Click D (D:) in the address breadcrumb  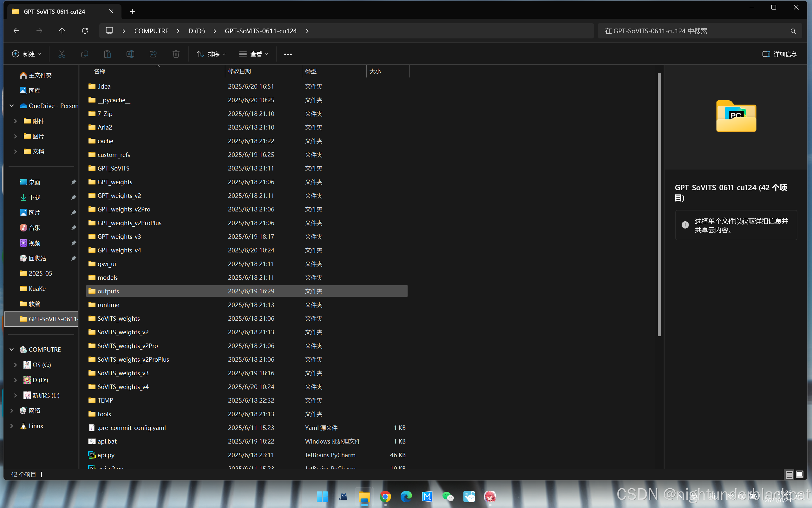pos(197,31)
